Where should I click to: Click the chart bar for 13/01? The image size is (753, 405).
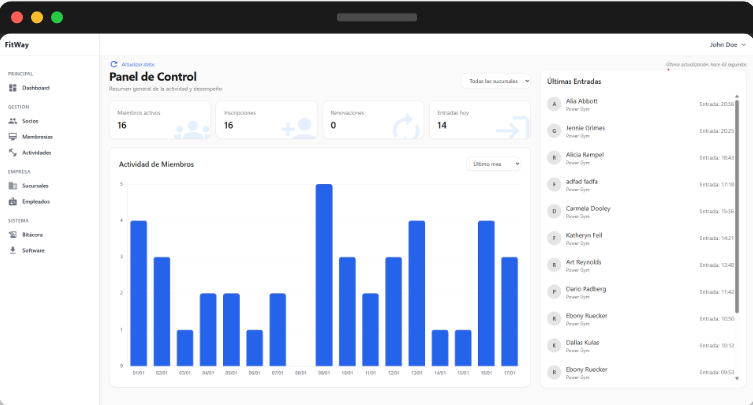tap(416, 294)
